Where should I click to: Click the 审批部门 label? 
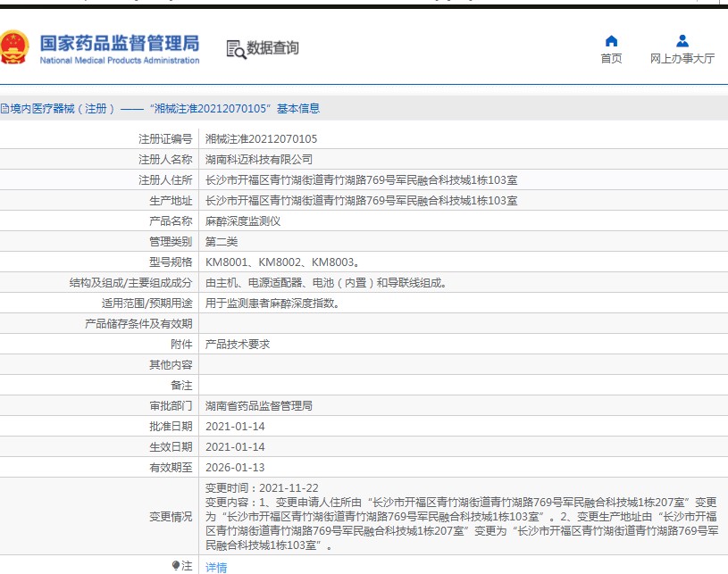(x=171, y=405)
